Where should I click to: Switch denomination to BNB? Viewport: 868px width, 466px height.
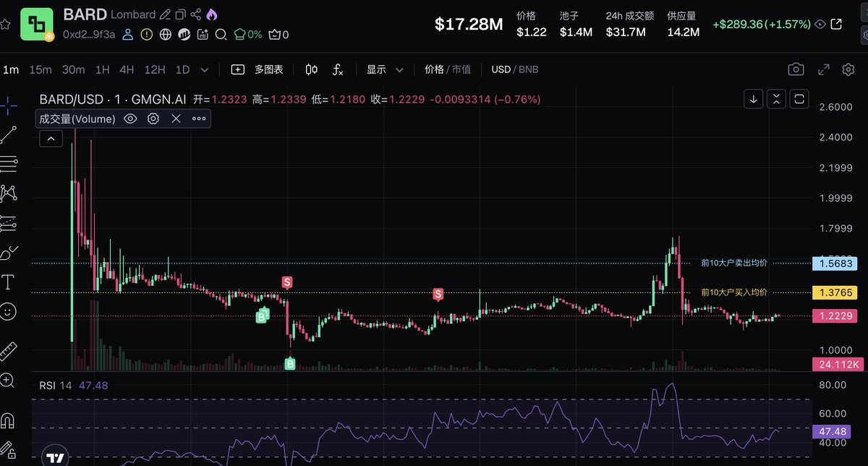point(528,69)
